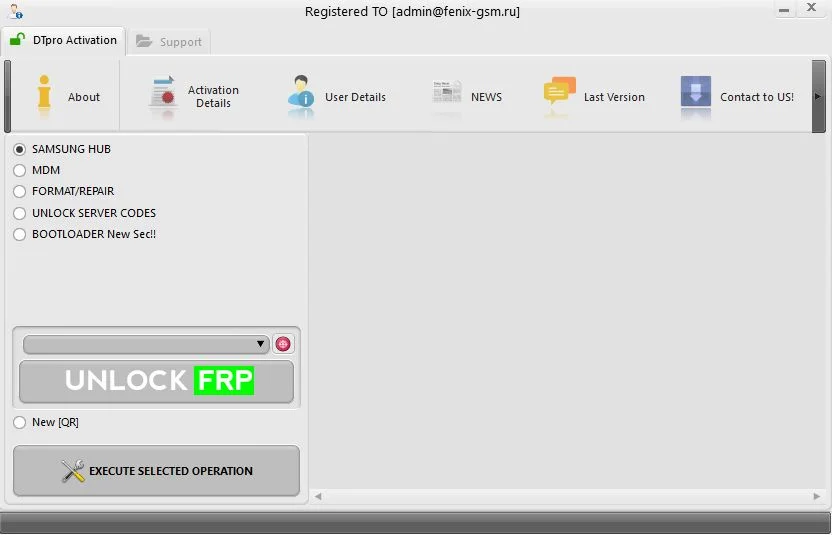832x535 pixels.
Task: Select the MDM radio option
Action: pyautogui.click(x=20, y=170)
